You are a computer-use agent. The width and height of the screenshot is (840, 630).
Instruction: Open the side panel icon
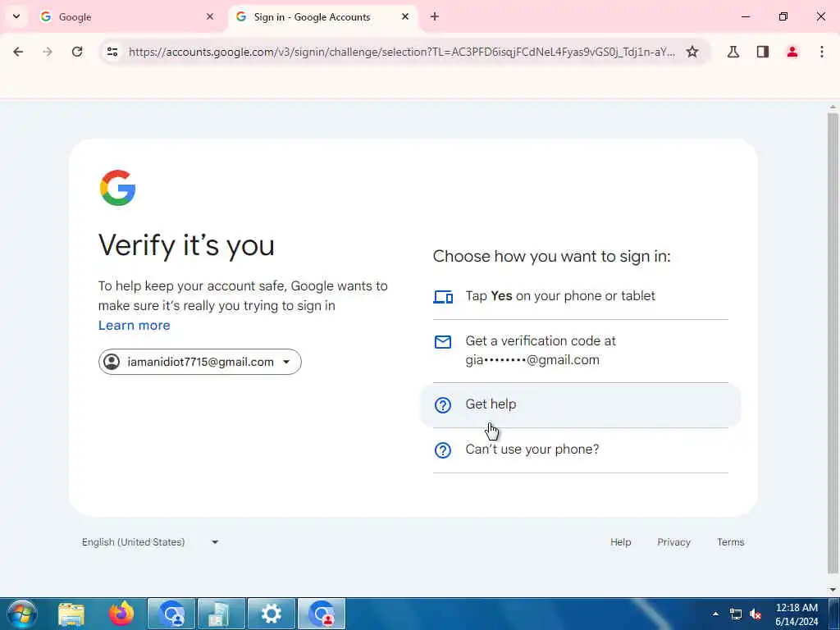(763, 52)
